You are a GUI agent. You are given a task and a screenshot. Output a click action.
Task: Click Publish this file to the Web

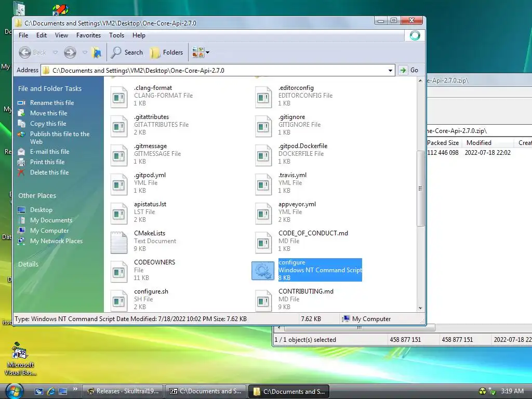pos(60,138)
